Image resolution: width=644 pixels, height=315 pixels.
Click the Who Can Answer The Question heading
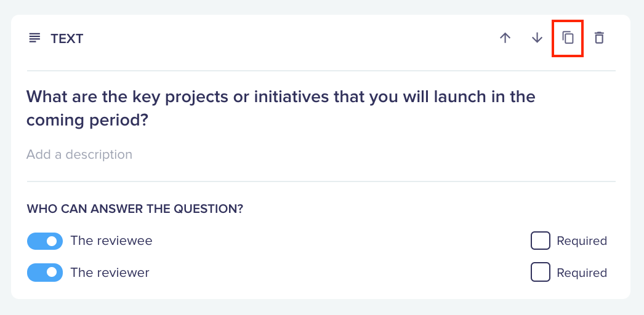(135, 209)
